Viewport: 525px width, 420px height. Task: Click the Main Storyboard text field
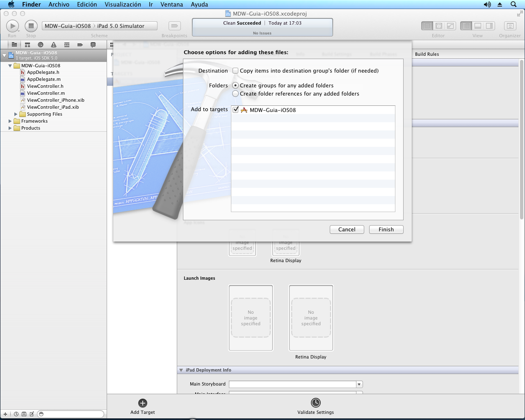coord(292,384)
